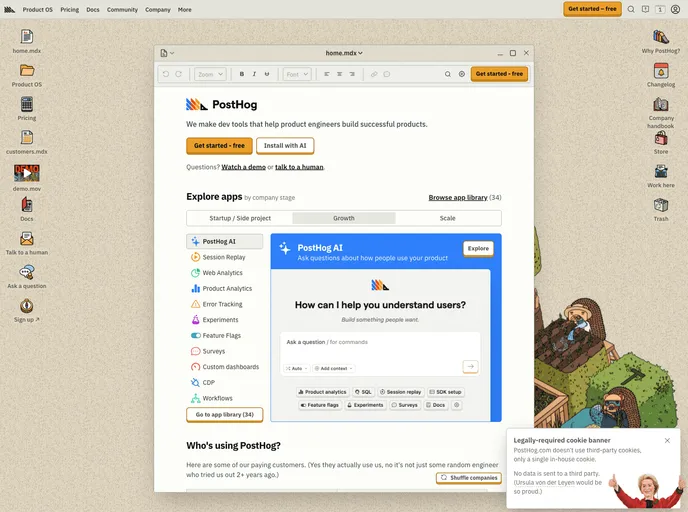Follow the Browse app library link

click(x=458, y=198)
